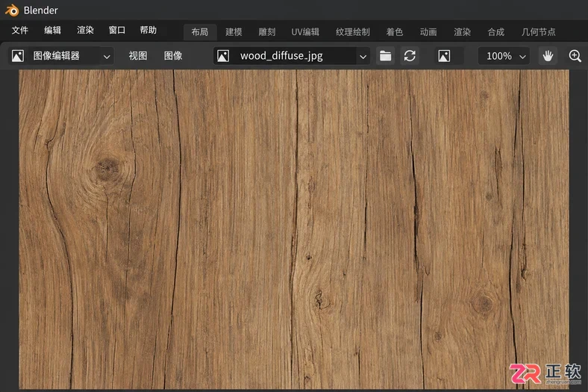Screen dimensions: 588x392
Task: Switch to the 动画 workspace tab
Action: click(x=428, y=32)
